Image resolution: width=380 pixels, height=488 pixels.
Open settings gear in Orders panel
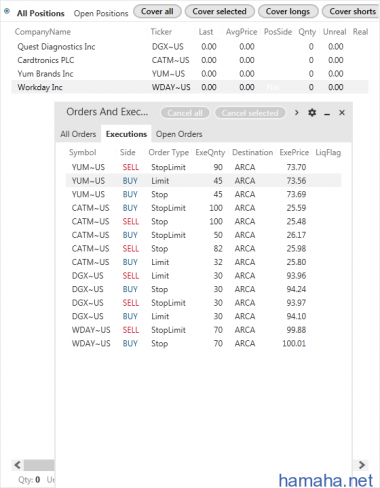(x=312, y=113)
